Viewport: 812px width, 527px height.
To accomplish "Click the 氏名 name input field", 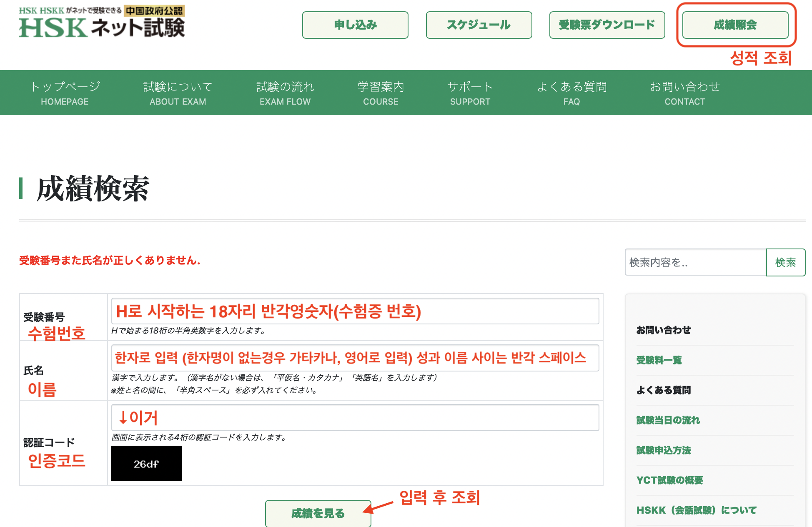I will (x=355, y=358).
